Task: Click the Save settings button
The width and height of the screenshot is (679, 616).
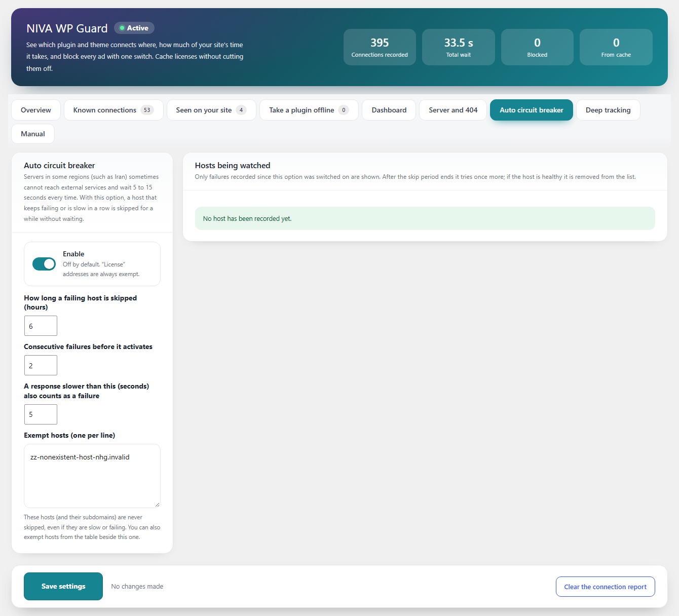Action: click(63, 586)
